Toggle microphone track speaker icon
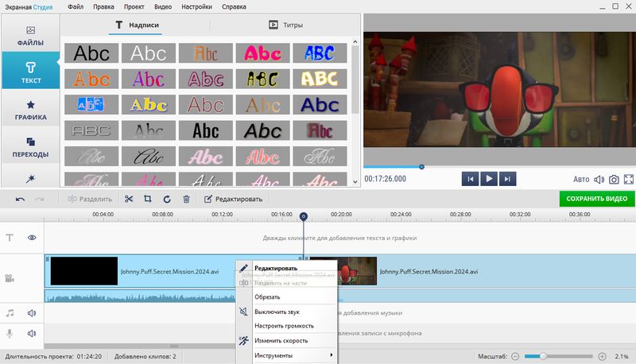The height and width of the screenshot is (364, 636). tap(33, 333)
